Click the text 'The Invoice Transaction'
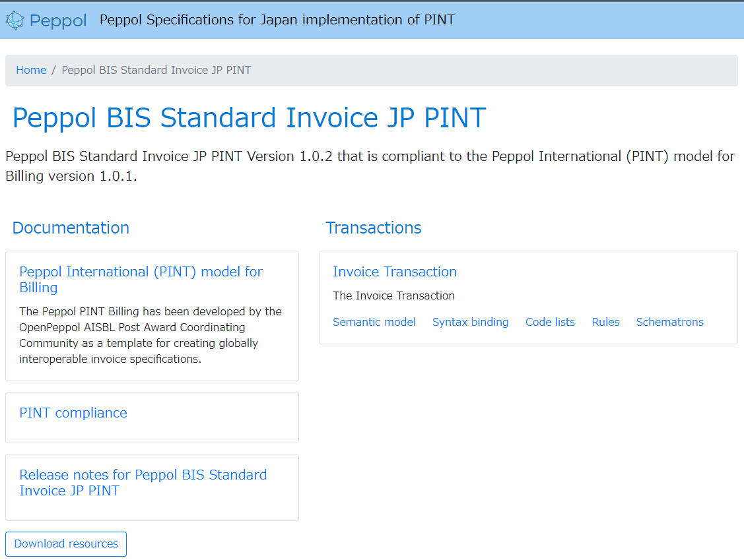744x560 pixels. (x=394, y=296)
